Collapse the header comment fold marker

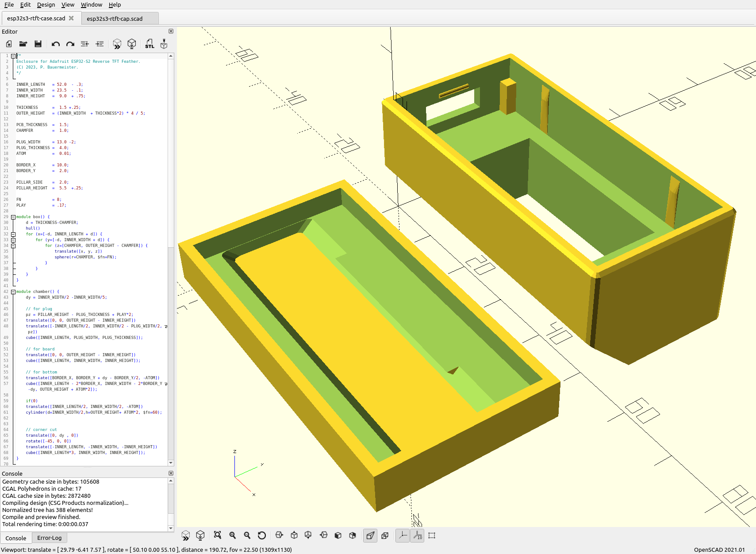click(x=13, y=56)
